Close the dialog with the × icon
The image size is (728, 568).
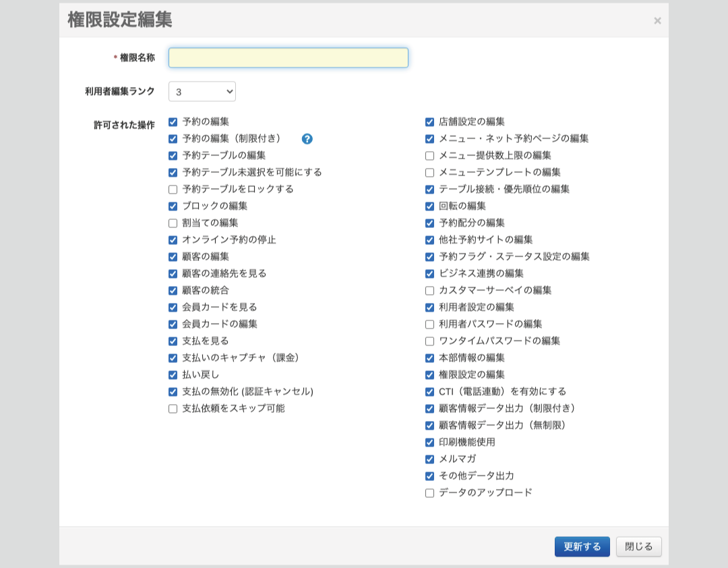(x=657, y=21)
